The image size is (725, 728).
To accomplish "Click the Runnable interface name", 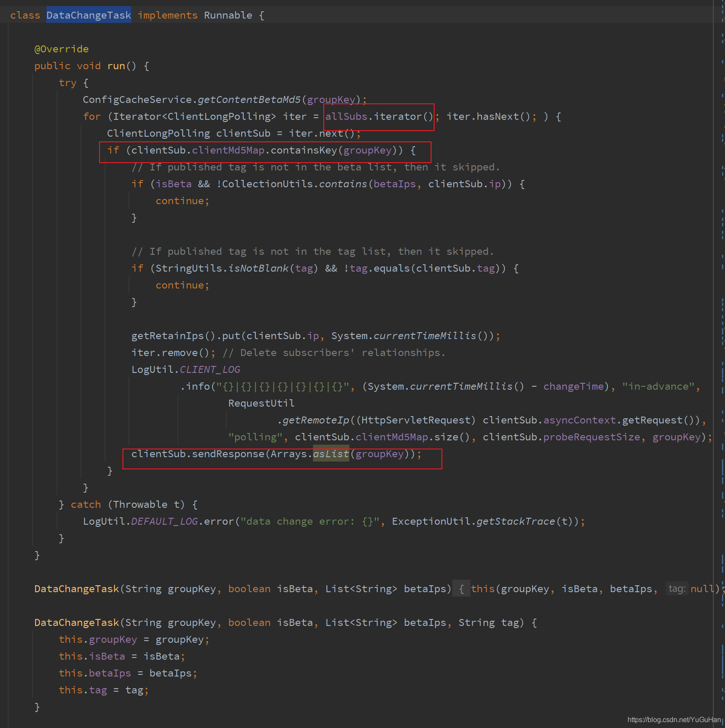I will pos(228,15).
